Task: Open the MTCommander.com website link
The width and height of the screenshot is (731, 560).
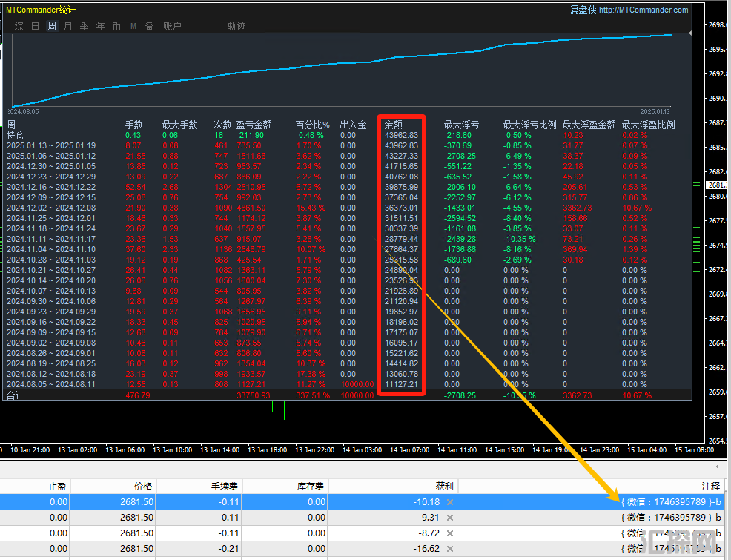Action: 643,10
